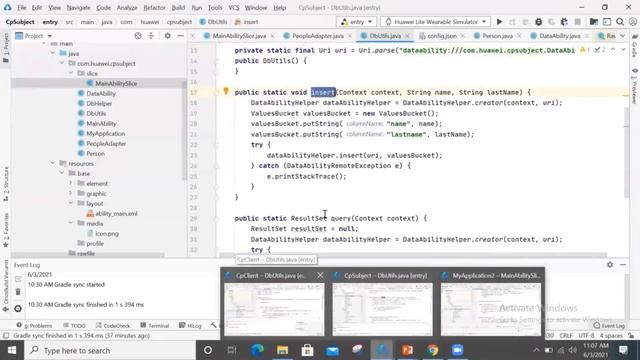640x360 pixels.
Task: Open Search Everywhere magnifier icon
Action: (620, 22)
